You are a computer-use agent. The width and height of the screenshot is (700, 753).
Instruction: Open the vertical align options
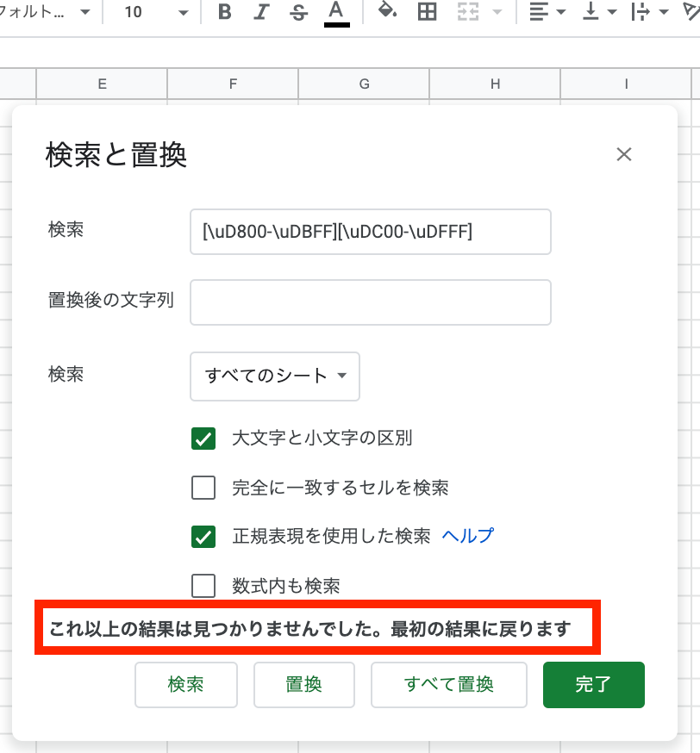[599, 13]
